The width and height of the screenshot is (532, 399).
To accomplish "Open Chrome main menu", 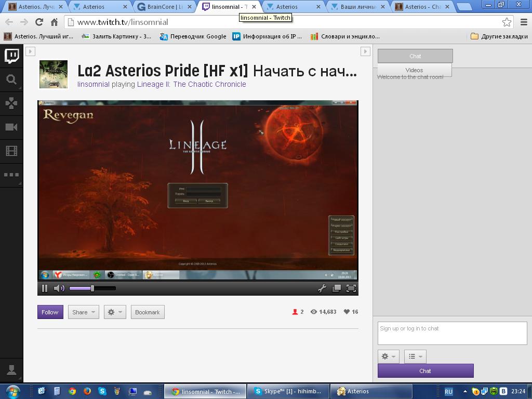I will [x=524, y=22].
